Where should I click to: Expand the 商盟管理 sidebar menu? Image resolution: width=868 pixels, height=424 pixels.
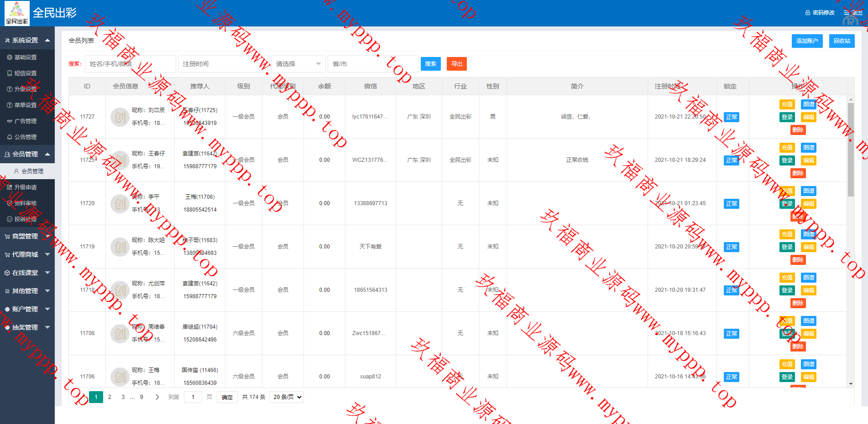coord(27,236)
